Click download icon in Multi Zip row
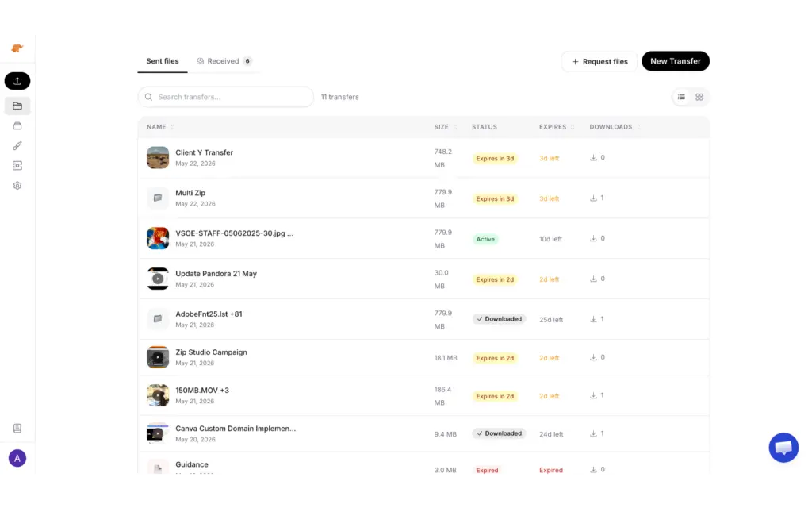 tap(593, 198)
